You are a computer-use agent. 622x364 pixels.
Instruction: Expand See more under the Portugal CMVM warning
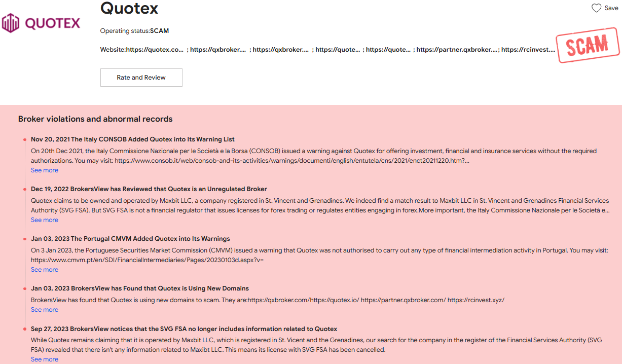coord(45,270)
